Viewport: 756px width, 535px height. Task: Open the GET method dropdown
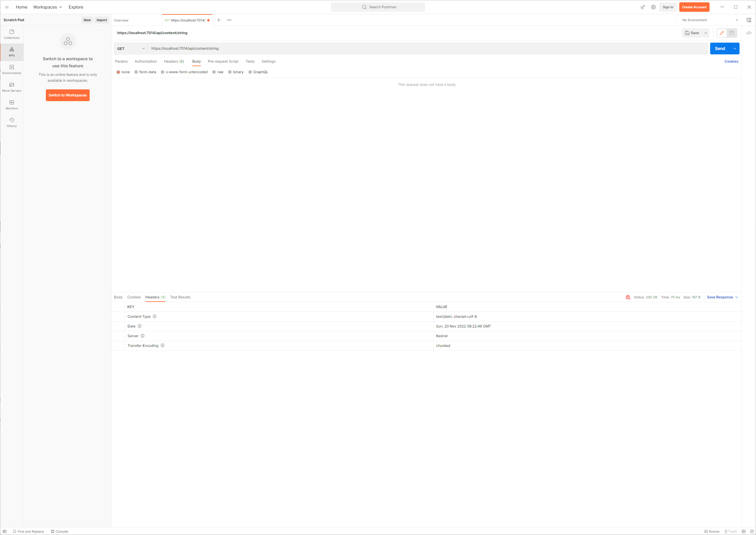tap(131, 49)
